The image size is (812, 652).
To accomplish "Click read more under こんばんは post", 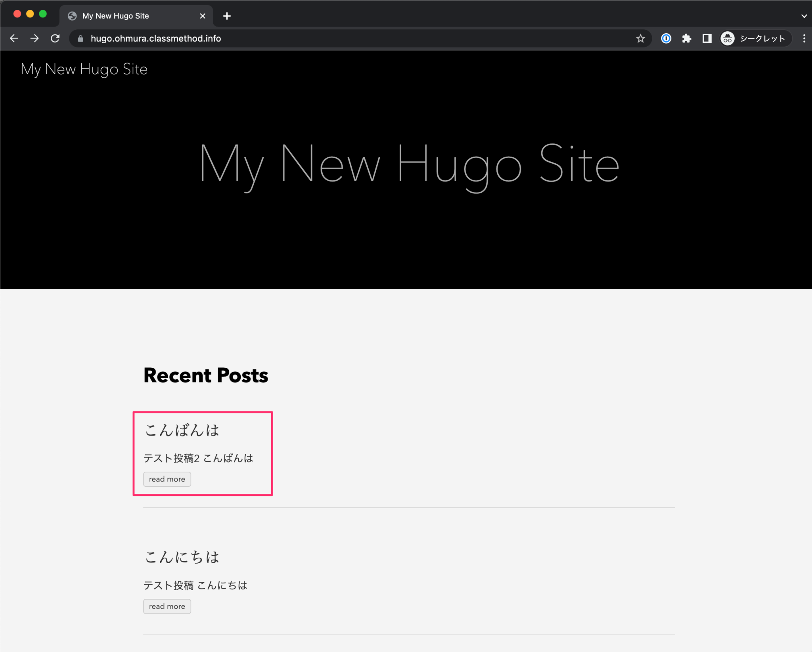I will [x=167, y=479].
